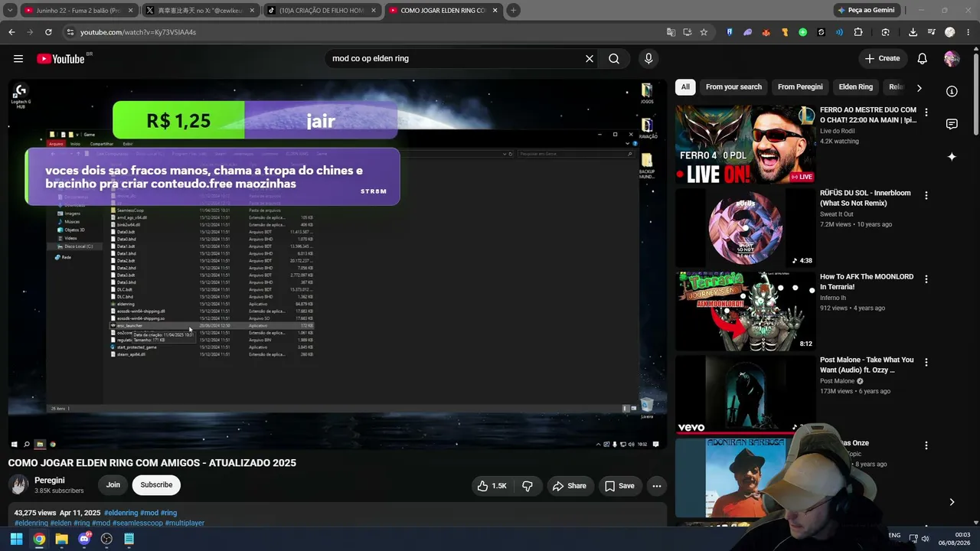This screenshot has height=551, width=980.
Task: Open options for the Post Malone video
Action: (926, 362)
